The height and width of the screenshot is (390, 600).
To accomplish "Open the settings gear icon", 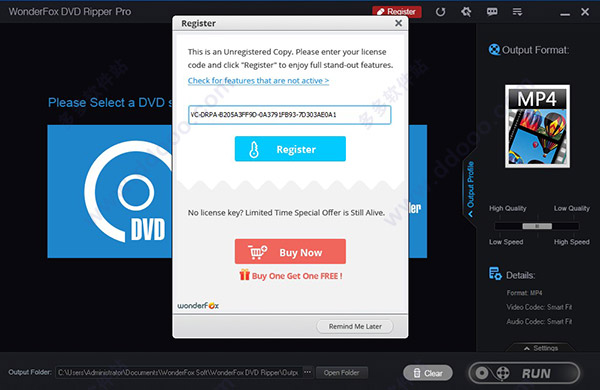I will click(x=466, y=12).
